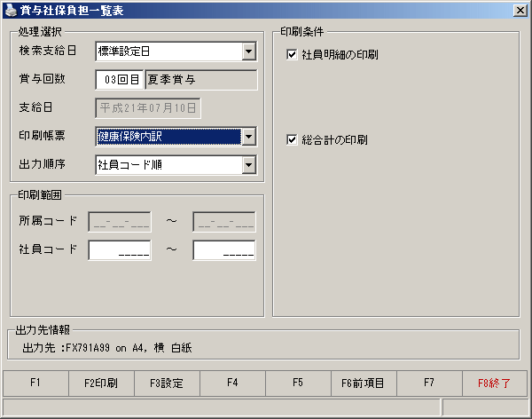Screen dimensions: 532x419
Task: Open the 出力順序 dropdown arrow
Action: pyautogui.click(x=248, y=165)
